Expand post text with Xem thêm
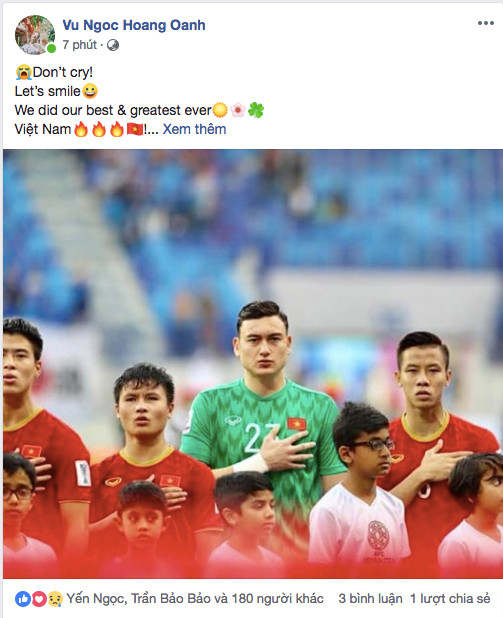 [x=194, y=129]
